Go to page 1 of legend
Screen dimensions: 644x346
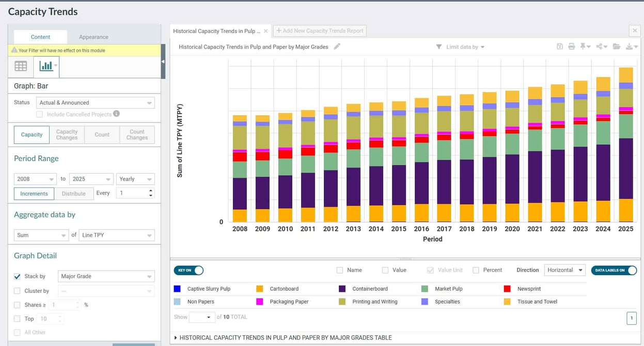coord(632,318)
